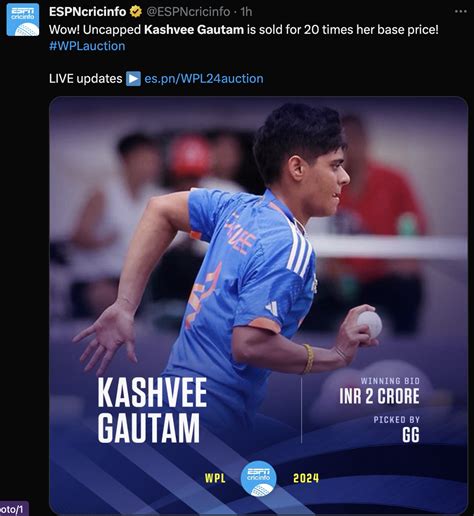Click the 2024 label in the image footer

(x=306, y=478)
